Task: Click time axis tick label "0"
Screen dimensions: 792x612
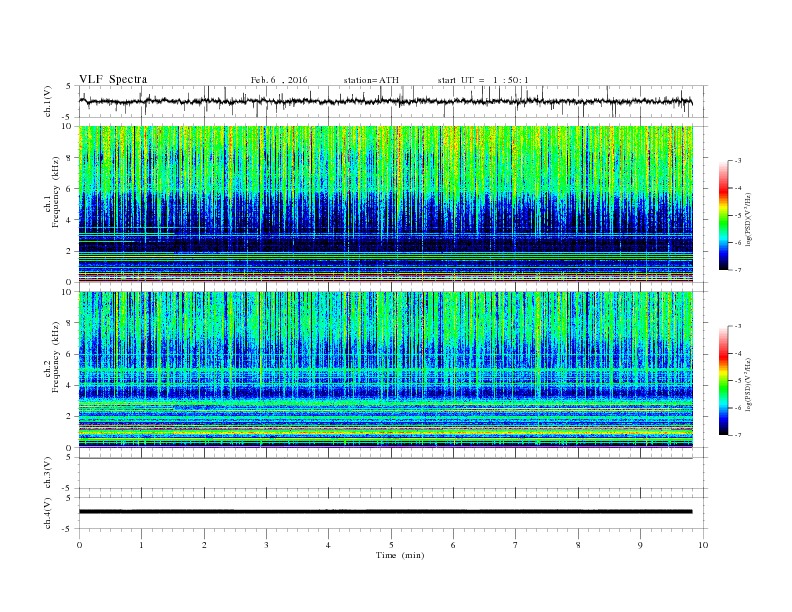Action: (x=79, y=545)
